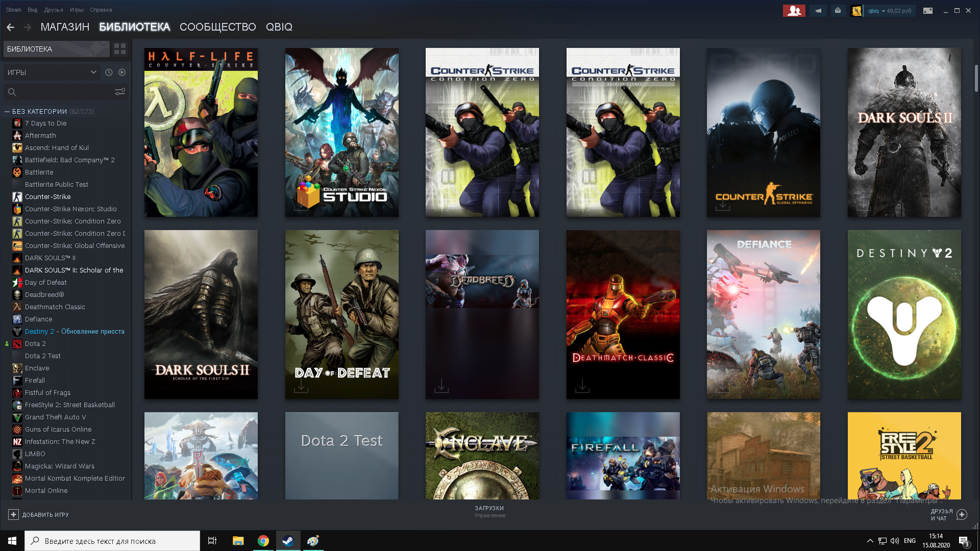The image size is (980, 551).
Task: Click the volume speaker tray icon
Action: click(895, 541)
